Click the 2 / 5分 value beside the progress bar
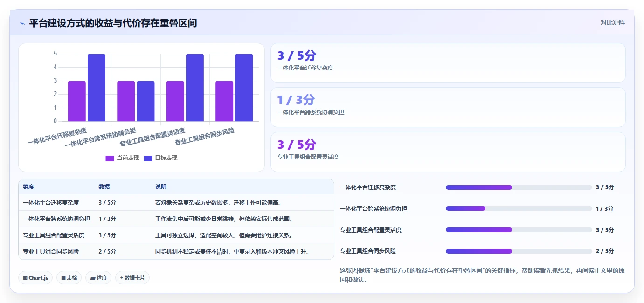644x303 pixels. tap(605, 251)
